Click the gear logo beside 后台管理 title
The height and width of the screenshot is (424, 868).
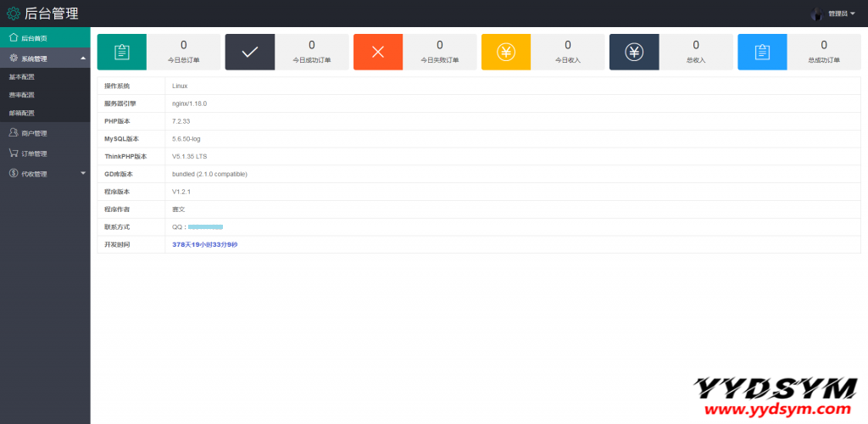tap(14, 14)
